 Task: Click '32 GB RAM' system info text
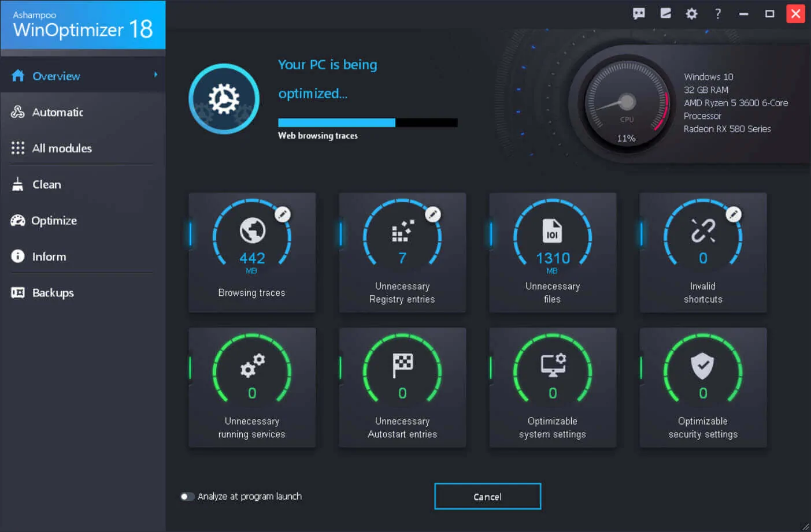pyautogui.click(x=706, y=90)
